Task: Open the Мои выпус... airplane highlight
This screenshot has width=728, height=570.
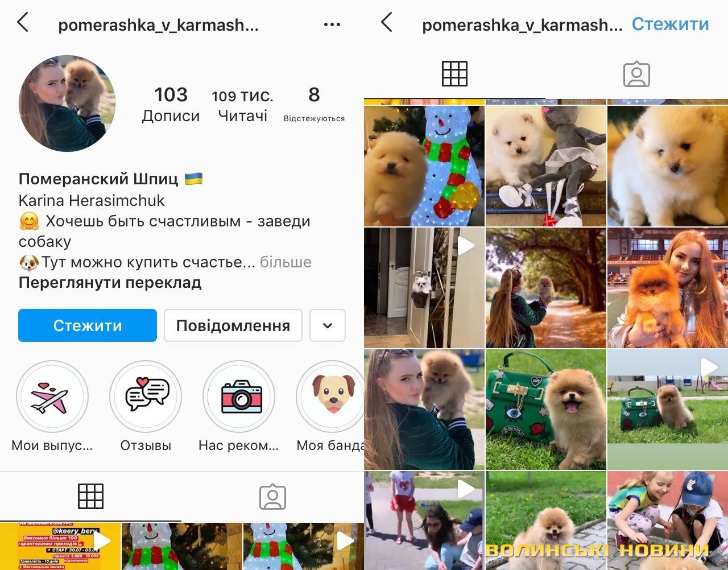Action: pos(52,396)
